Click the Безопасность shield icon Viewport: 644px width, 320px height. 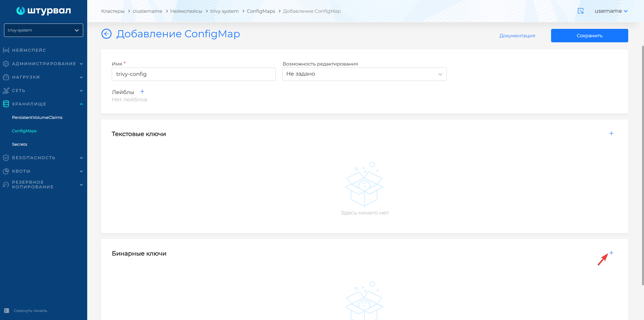tap(6, 157)
